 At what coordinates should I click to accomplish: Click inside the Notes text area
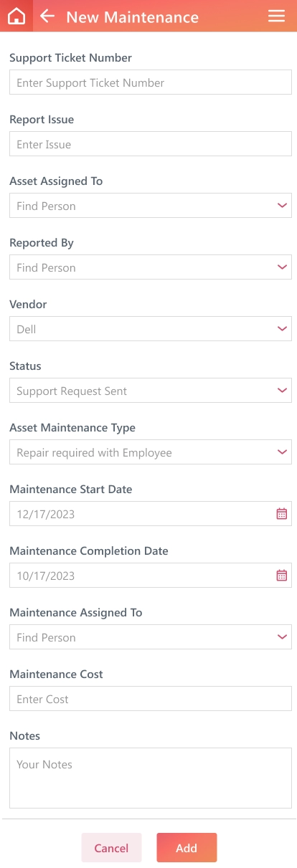coord(151,778)
